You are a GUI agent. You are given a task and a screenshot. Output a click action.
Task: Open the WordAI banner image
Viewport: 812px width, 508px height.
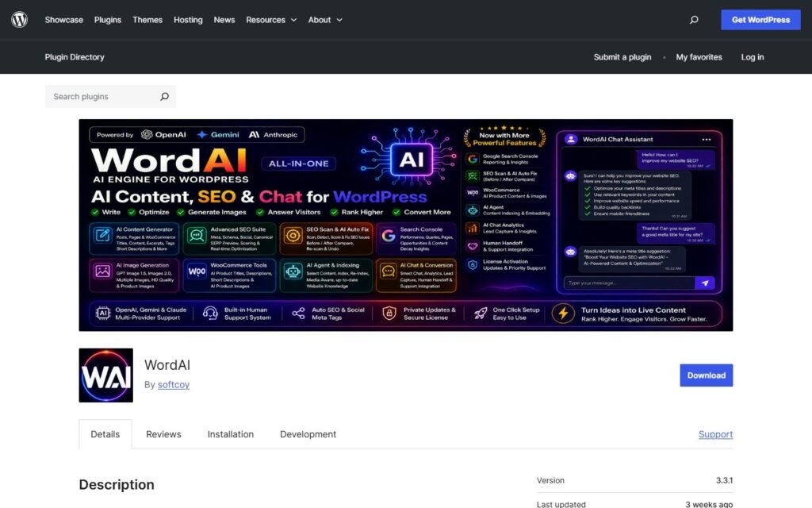[x=405, y=225]
